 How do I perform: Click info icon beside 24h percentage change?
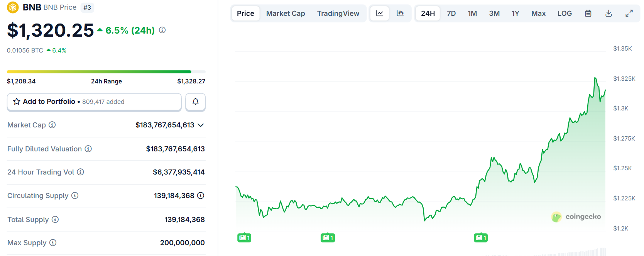162,30
